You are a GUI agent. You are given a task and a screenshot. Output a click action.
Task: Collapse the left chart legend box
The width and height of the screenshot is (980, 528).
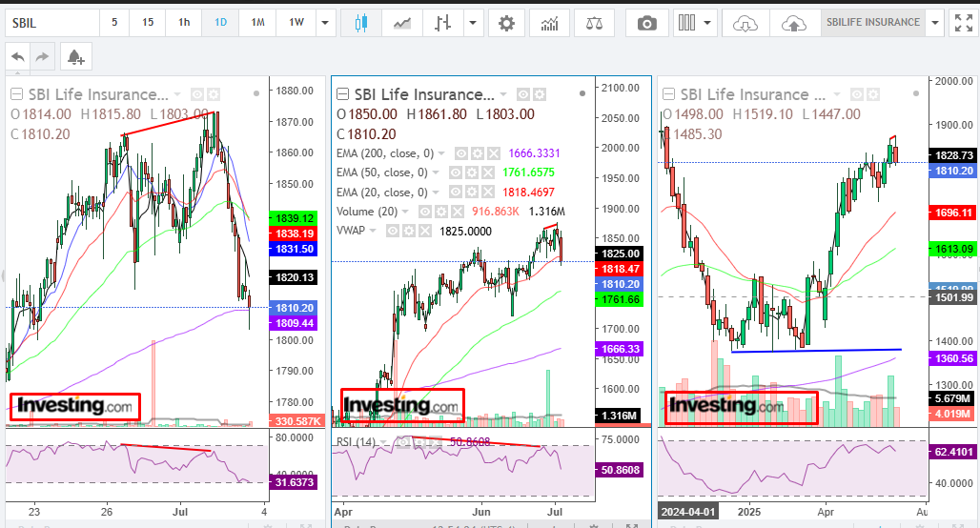pos(17,94)
